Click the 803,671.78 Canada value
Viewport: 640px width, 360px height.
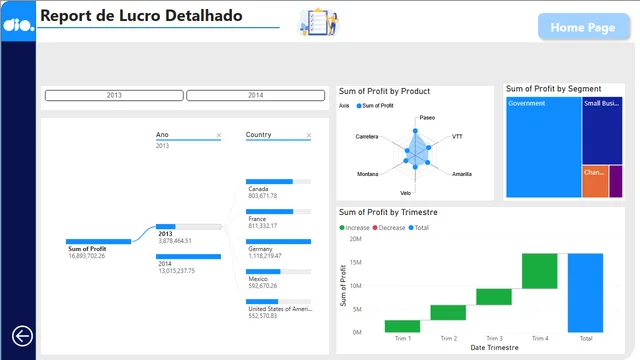[263, 196]
